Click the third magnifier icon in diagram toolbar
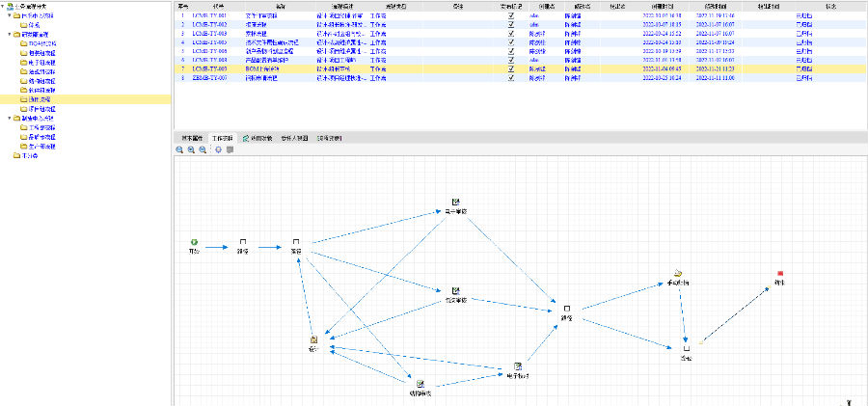 [203, 149]
